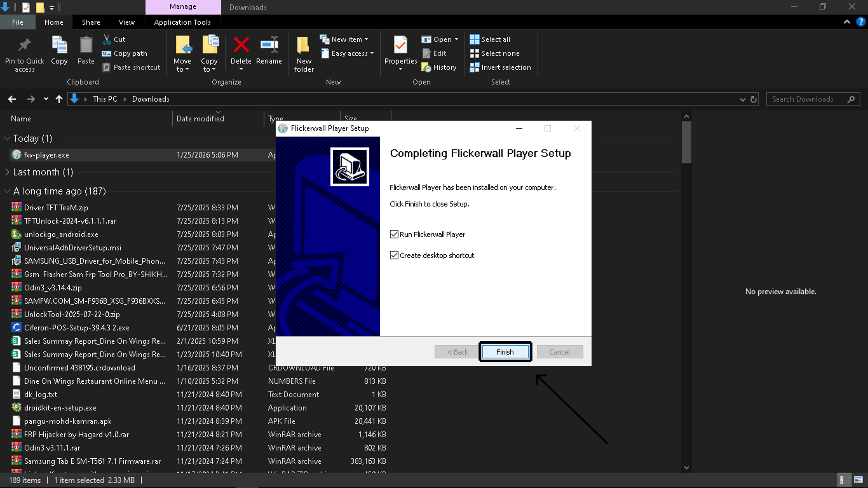
Task: Click the Forward navigation arrow
Action: pos(31,99)
